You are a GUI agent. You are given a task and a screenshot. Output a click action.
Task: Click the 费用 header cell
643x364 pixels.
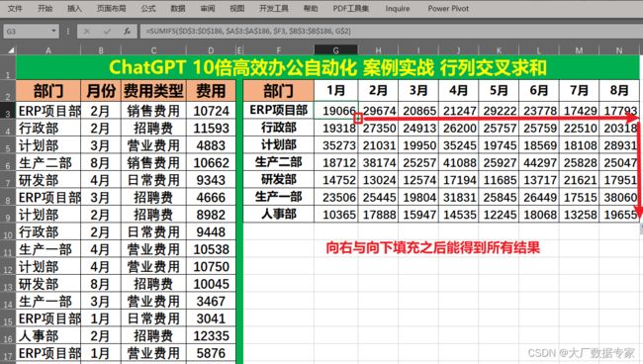click(x=211, y=91)
